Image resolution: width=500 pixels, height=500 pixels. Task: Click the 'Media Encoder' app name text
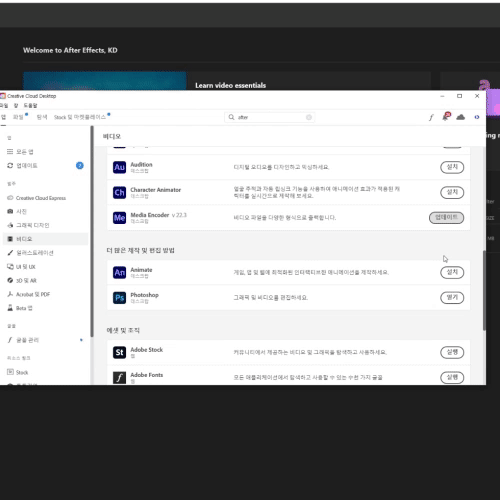click(150, 215)
